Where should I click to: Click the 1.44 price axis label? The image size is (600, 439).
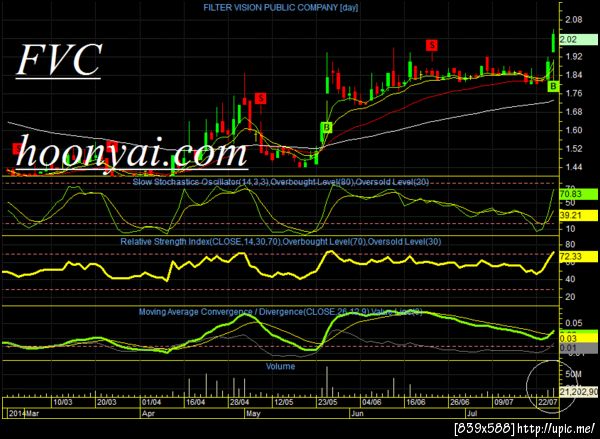point(574,167)
